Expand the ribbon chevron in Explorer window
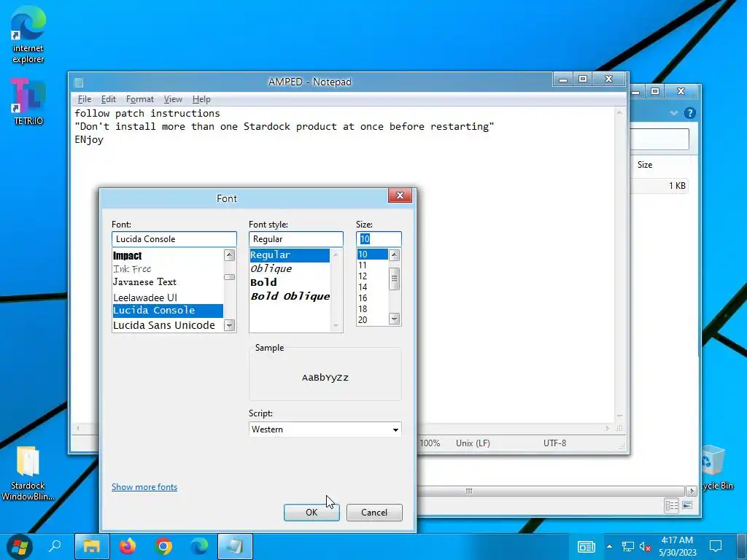 (x=673, y=113)
